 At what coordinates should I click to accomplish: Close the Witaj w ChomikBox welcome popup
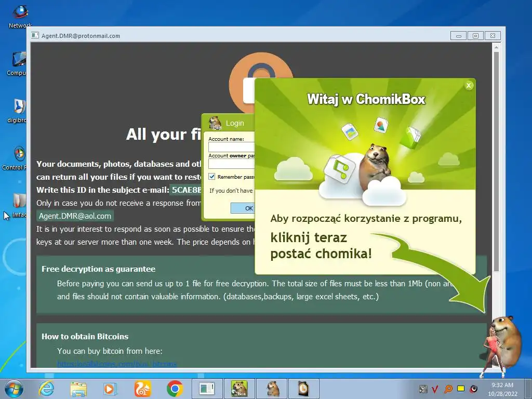click(x=469, y=86)
